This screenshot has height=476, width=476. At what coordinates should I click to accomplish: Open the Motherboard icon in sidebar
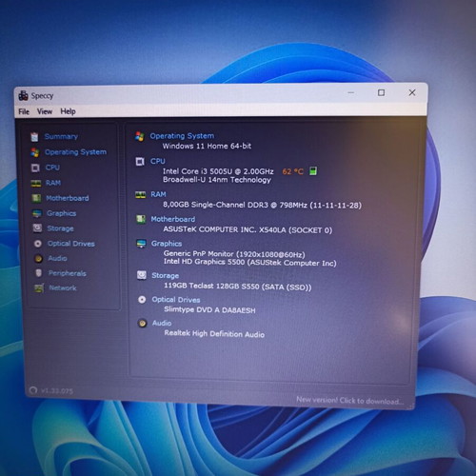(x=36, y=198)
